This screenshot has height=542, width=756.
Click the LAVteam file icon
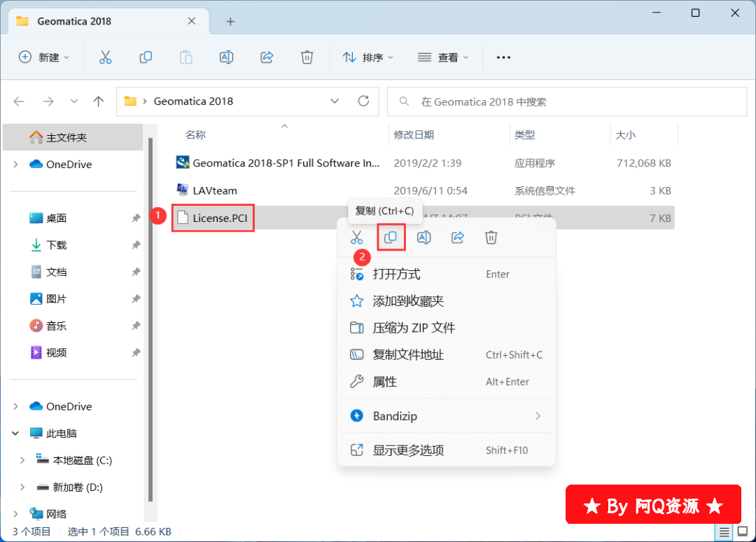click(182, 190)
